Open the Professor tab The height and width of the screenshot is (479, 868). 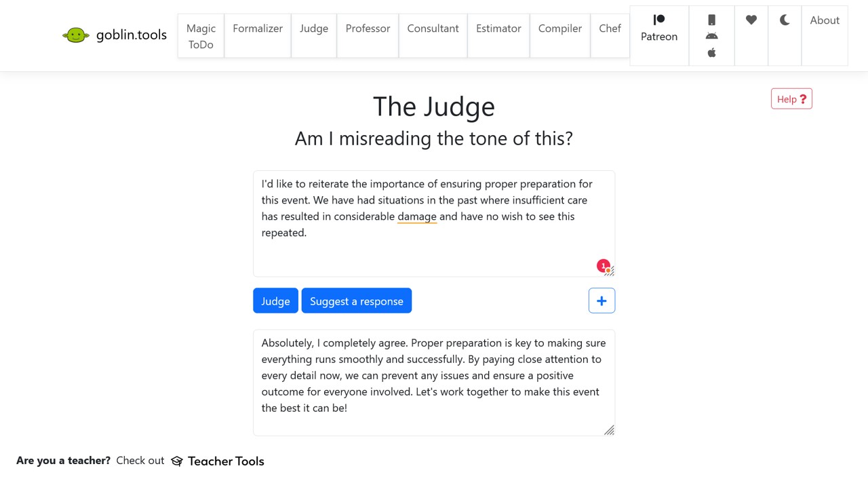pyautogui.click(x=368, y=28)
